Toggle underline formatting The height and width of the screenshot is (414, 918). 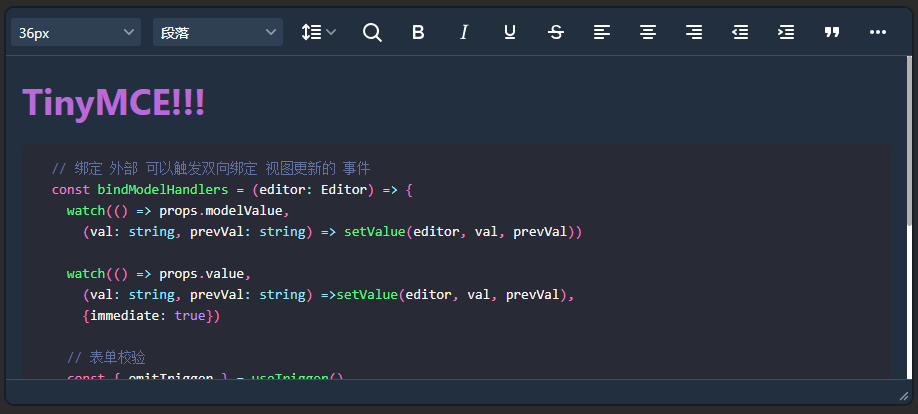(x=510, y=32)
